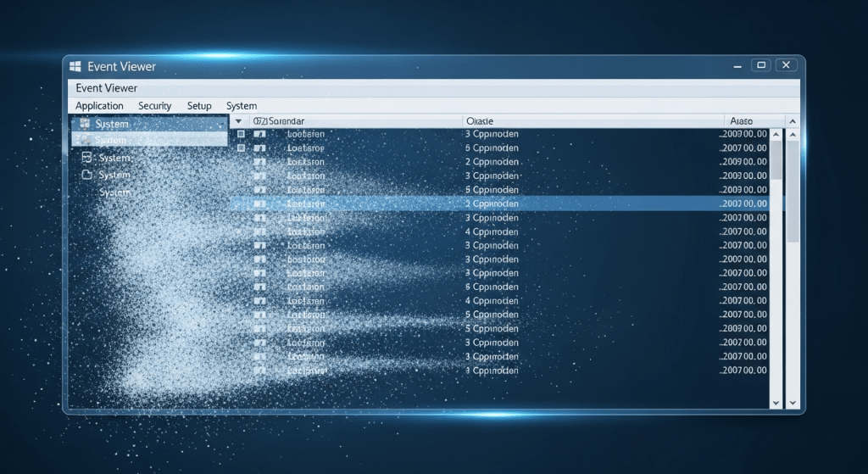Open the dropdown arrow left of the Sorendar header
The image size is (868, 474).
pos(238,121)
